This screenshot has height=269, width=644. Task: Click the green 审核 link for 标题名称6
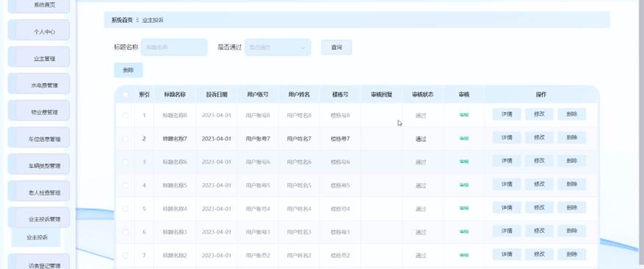pyautogui.click(x=464, y=162)
